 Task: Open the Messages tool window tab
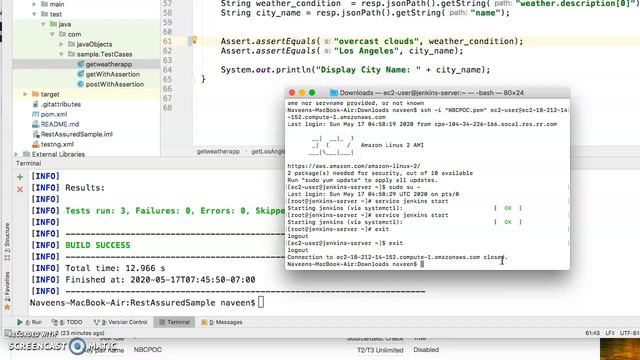tap(222, 322)
